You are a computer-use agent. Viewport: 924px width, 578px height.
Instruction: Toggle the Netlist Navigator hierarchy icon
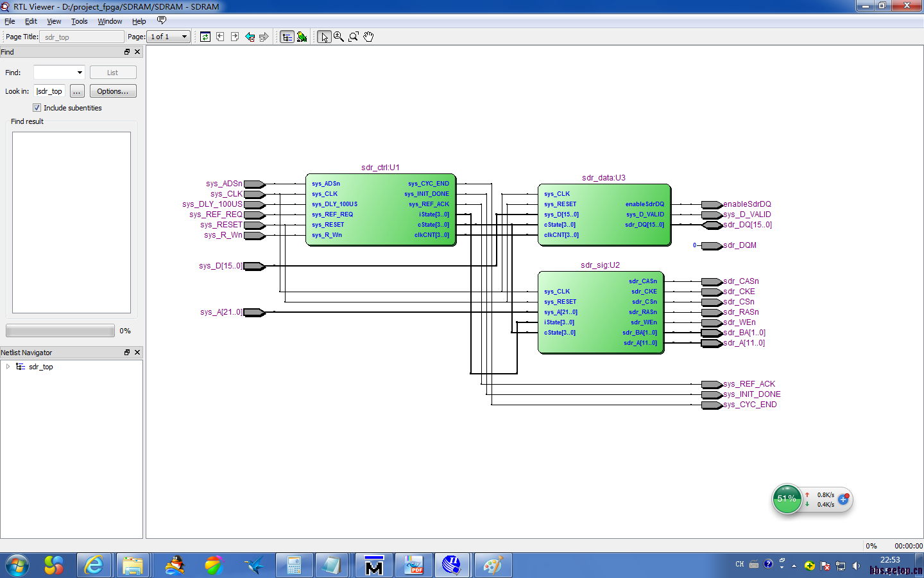pos(287,37)
